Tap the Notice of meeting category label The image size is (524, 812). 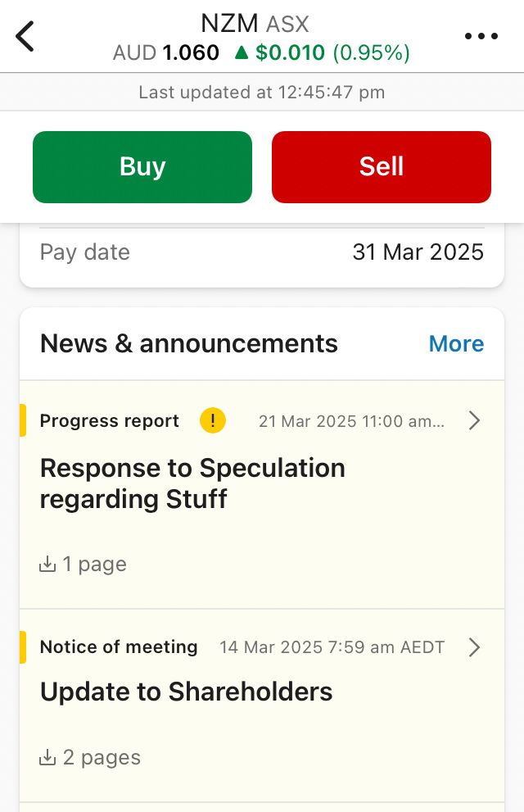click(x=119, y=646)
